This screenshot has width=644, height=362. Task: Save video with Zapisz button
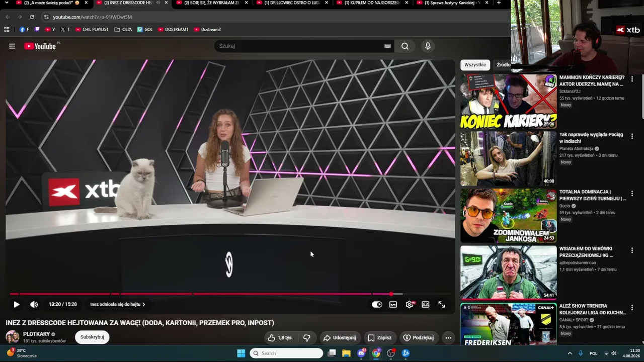click(x=380, y=338)
